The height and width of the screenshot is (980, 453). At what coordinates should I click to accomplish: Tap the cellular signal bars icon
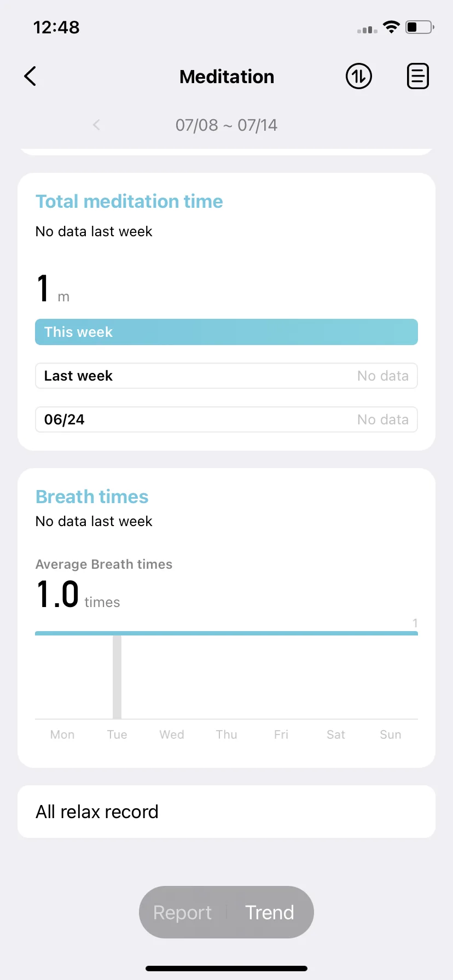click(x=367, y=30)
